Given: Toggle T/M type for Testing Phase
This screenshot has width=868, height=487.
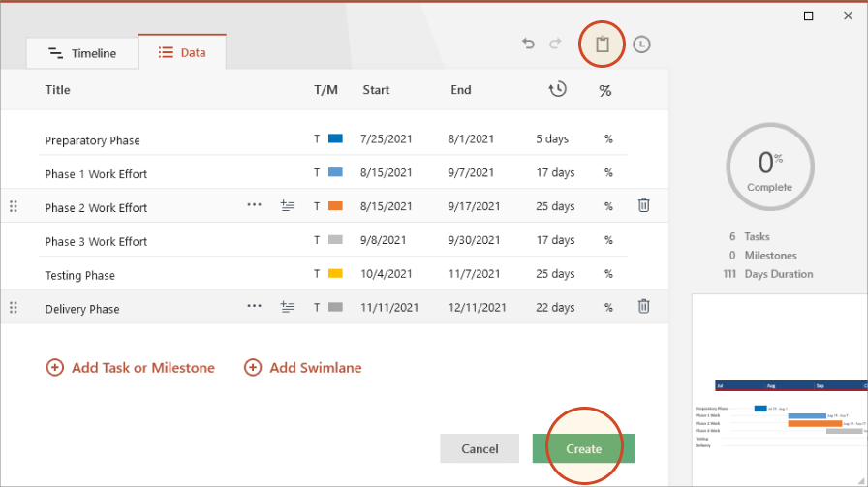Looking at the screenshot, I should tap(317, 274).
